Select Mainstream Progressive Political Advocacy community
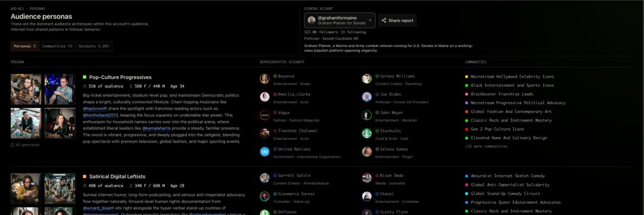Image resolution: width=644 pixels, height=215 pixels. (518, 103)
